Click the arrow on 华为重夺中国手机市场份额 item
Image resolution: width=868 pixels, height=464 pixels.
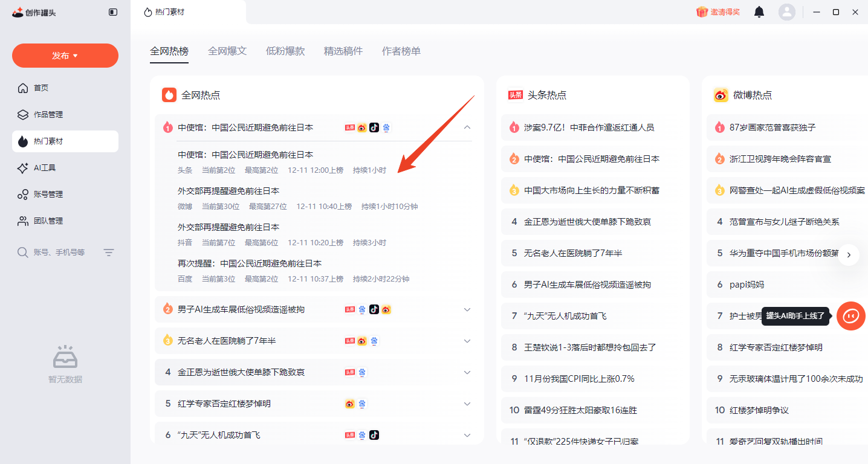849,255
